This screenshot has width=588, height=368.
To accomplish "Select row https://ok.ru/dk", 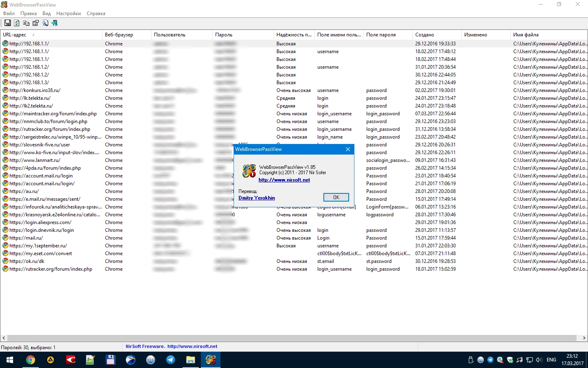I will pyautogui.click(x=294, y=261).
